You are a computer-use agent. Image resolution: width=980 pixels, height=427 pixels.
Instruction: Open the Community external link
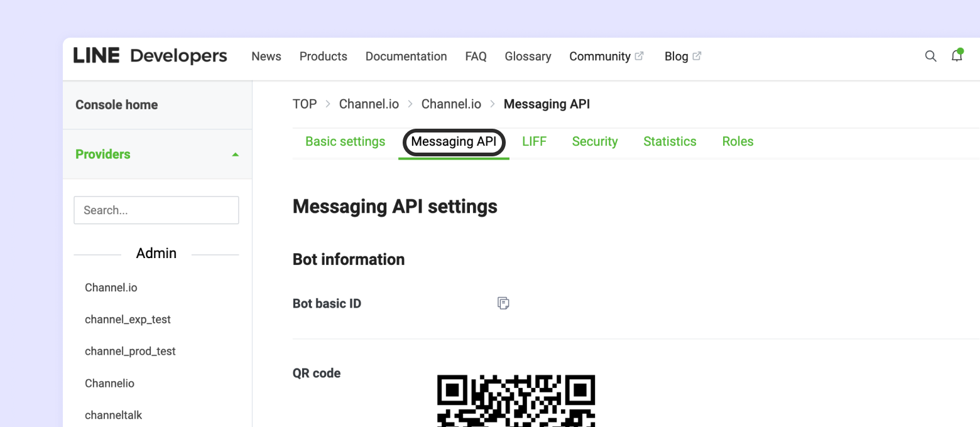[607, 57]
